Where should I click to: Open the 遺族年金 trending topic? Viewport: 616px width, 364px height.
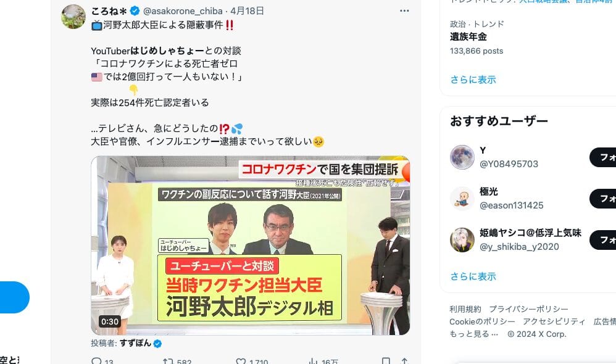(x=468, y=37)
